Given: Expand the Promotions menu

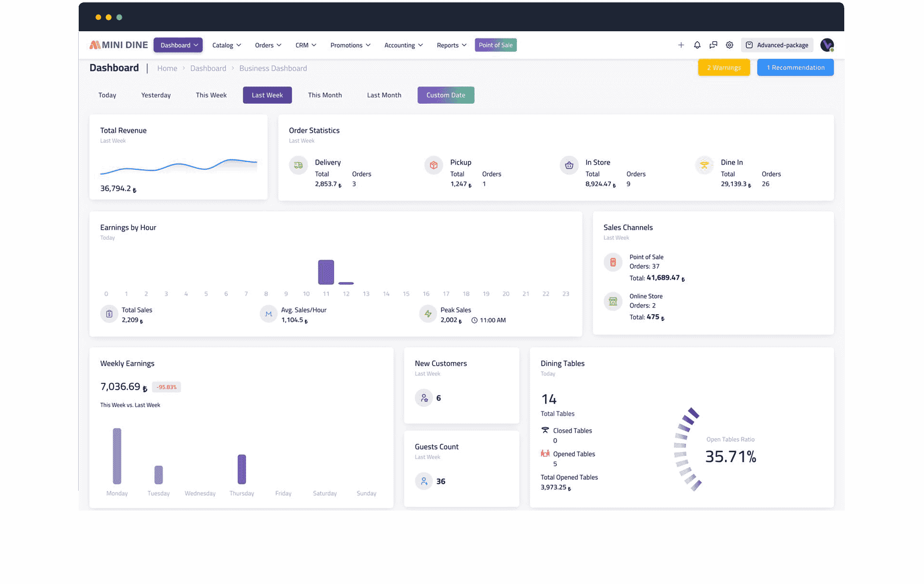Looking at the screenshot, I should (350, 45).
